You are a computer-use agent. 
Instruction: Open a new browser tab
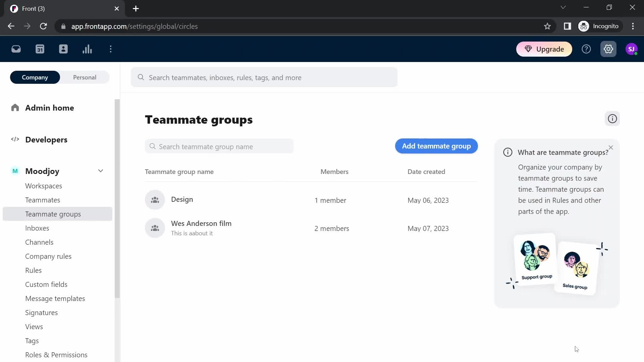(136, 9)
